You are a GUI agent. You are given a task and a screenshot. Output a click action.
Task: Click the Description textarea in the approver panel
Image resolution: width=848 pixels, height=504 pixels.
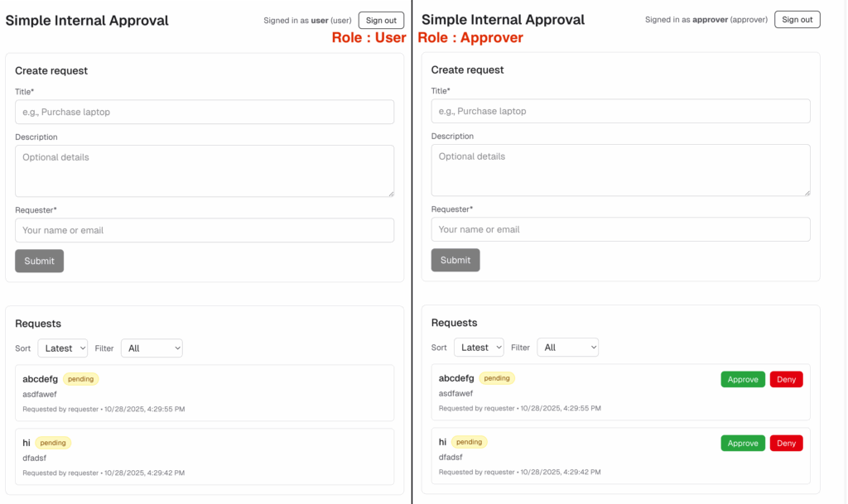tap(620, 170)
